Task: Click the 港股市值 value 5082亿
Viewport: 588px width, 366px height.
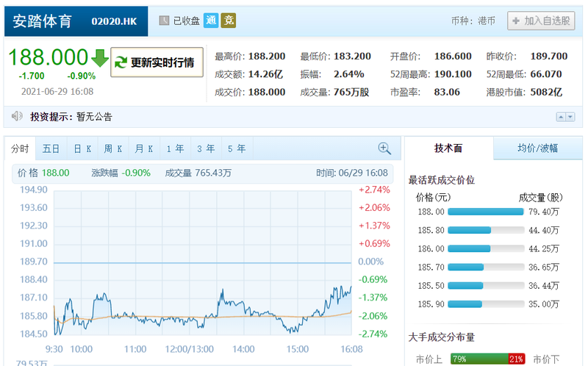Action: click(x=546, y=93)
